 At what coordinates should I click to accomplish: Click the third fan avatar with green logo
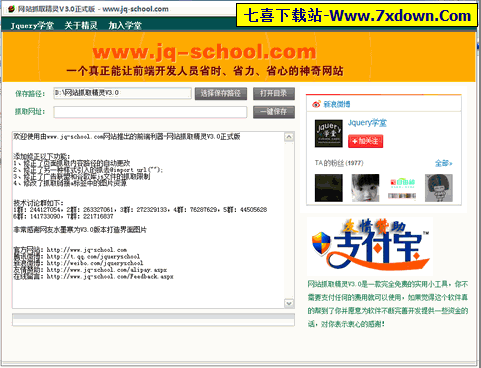coord(402,188)
